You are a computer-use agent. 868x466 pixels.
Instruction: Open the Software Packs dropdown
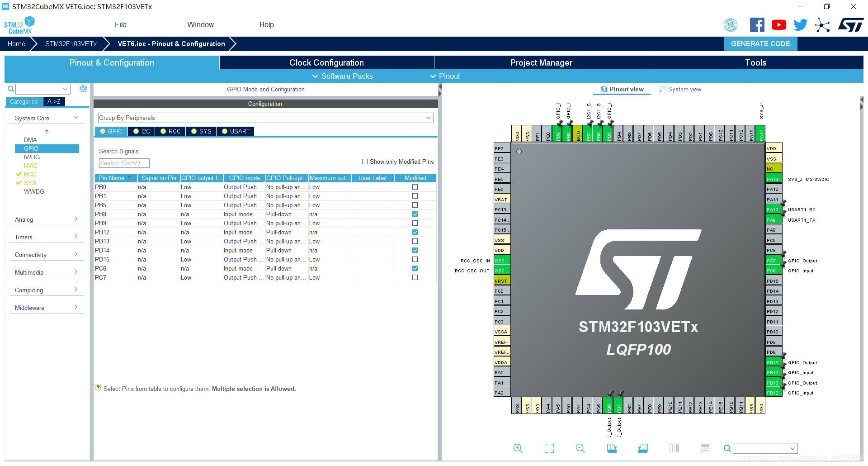(343, 76)
